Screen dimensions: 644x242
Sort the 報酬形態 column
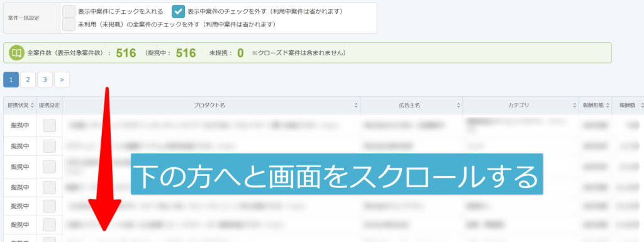tap(608, 106)
